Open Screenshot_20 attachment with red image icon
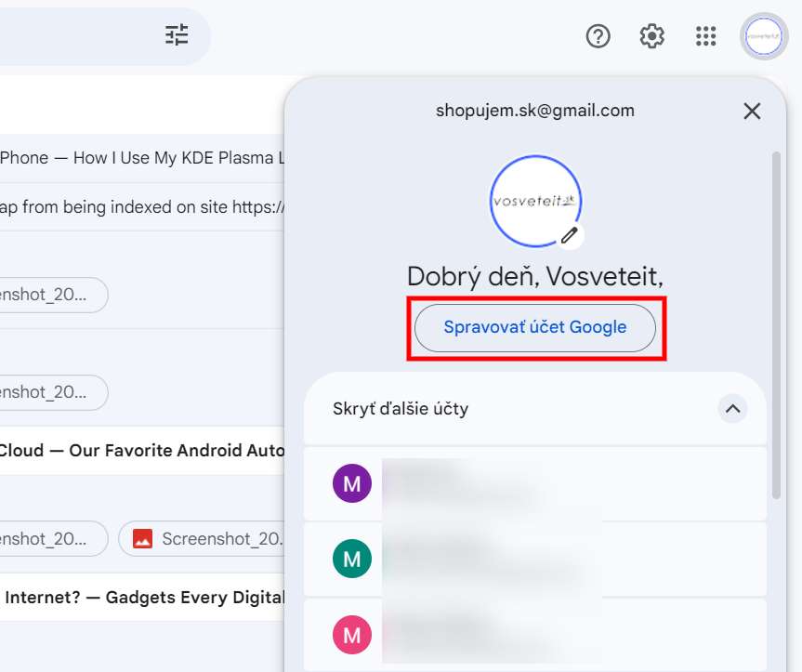802x672 pixels. click(202, 538)
